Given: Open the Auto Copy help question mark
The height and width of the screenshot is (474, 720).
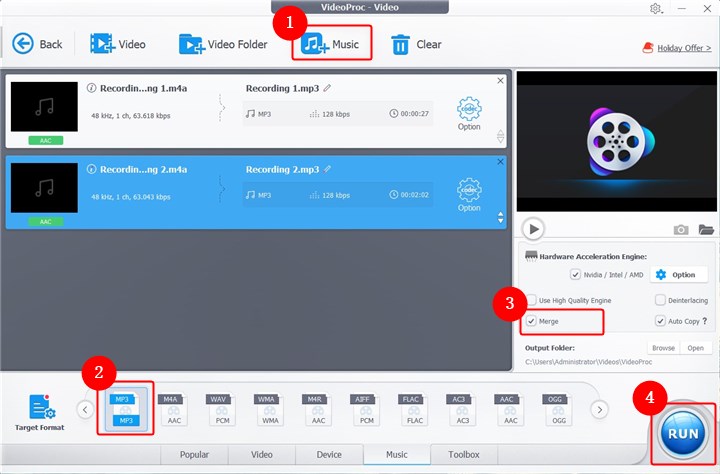Looking at the screenshot, I should tap(705, 321).
